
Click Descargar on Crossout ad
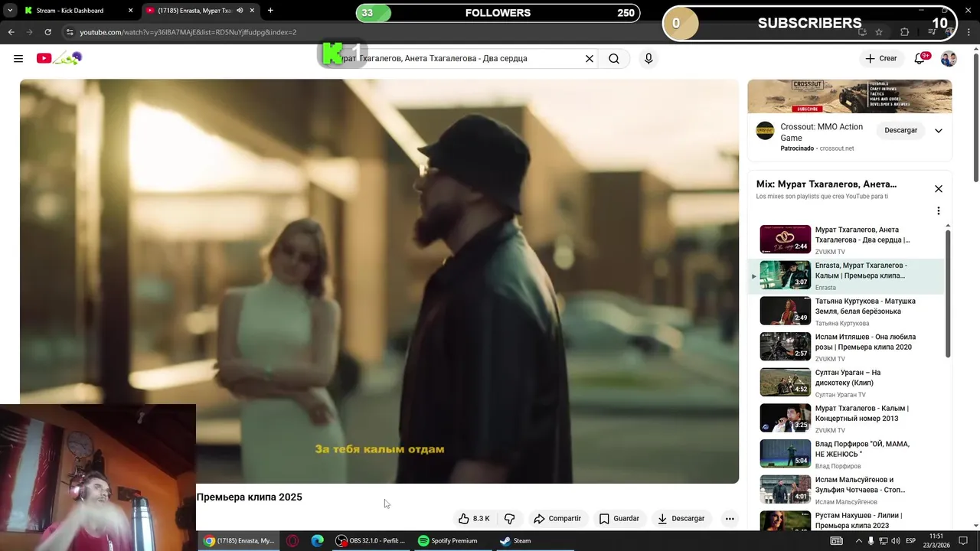click(900, 130)
